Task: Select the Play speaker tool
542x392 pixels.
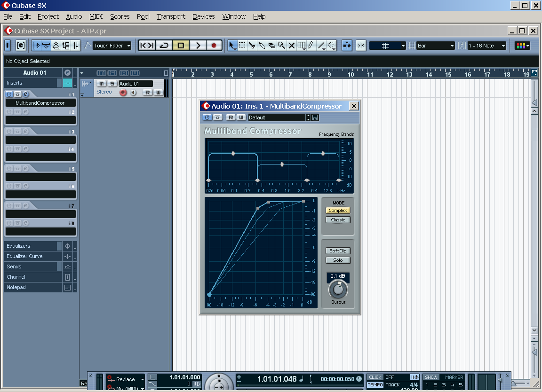Action: click(x=332, y=46)
